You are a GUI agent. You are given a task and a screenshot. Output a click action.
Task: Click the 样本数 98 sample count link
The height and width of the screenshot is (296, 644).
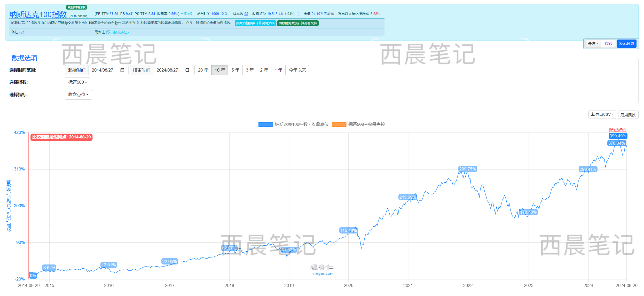(247, 14)
